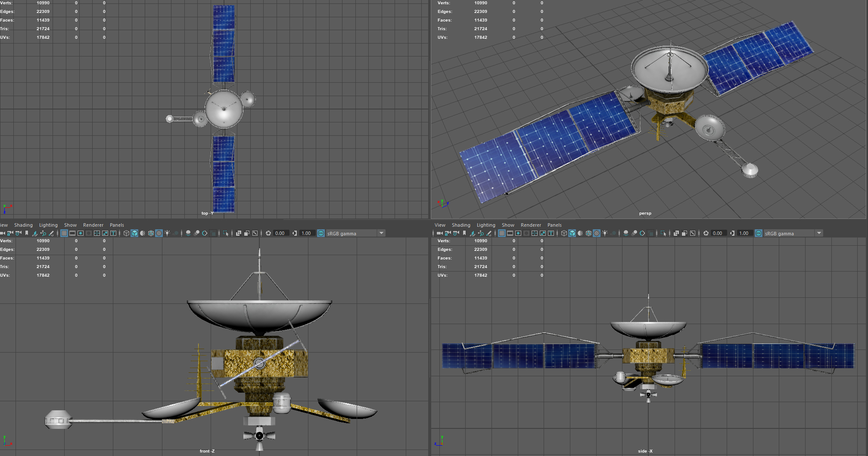The width and height of the screenshot is (868, 456).
Task: Open the Renderer menu in side panel
Action: tap(531, 225)
